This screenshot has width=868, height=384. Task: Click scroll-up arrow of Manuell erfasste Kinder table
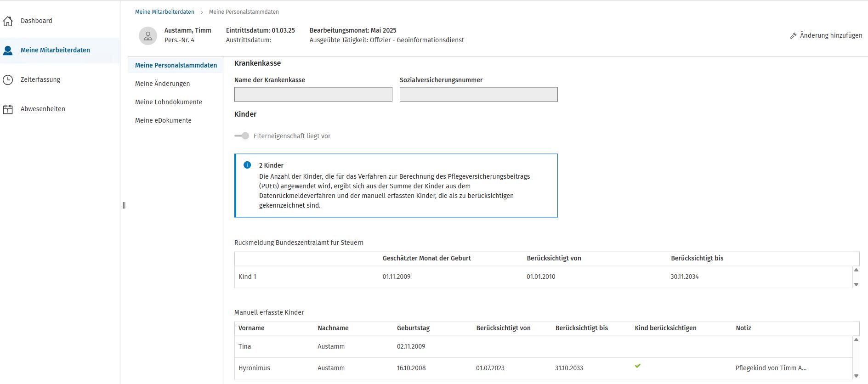[856, 340]
